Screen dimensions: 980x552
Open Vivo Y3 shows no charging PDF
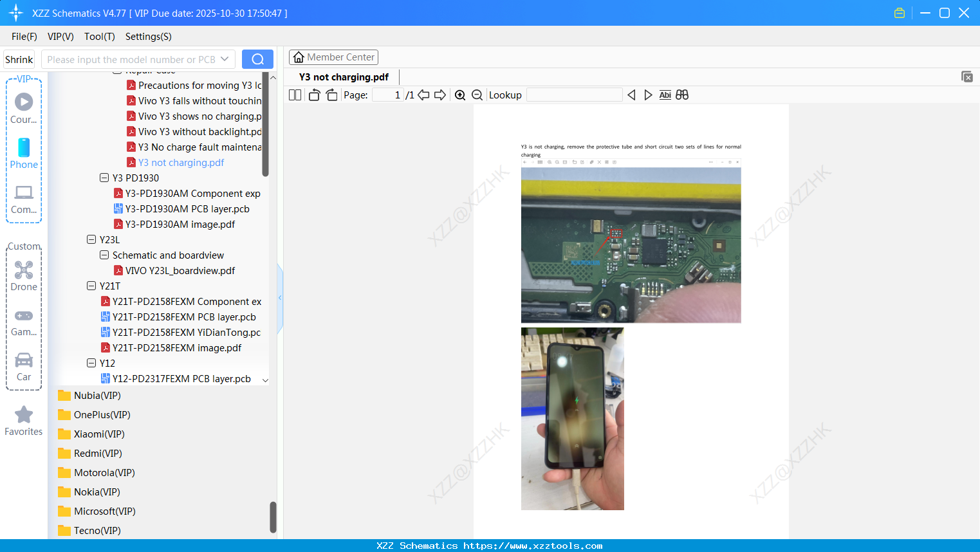[x=194, y=116]
